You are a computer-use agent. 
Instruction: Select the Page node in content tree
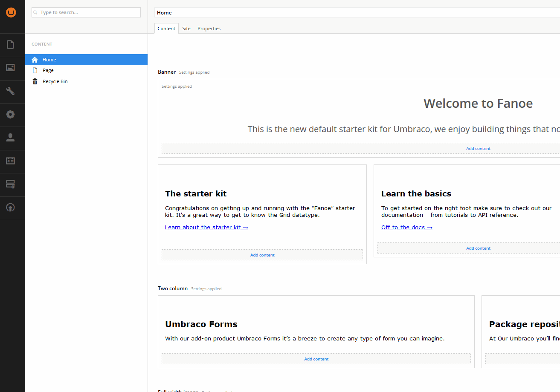[x=86, y=70]
